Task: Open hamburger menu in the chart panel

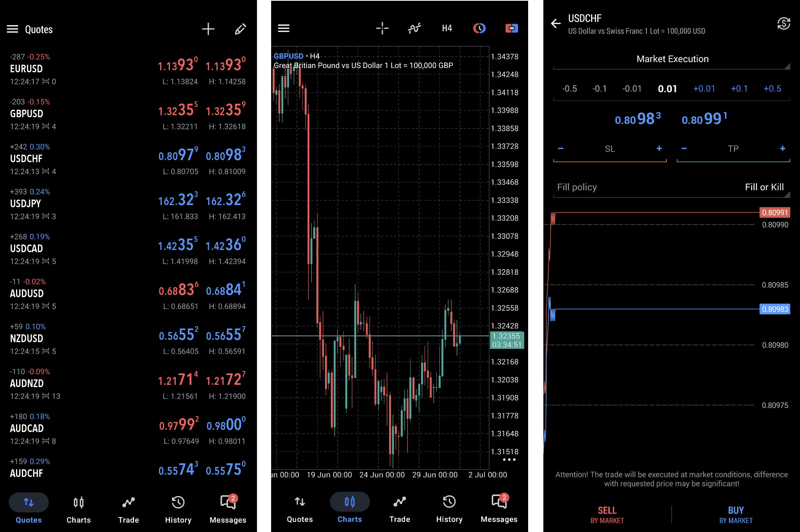Action: click(x=284, y=28)
